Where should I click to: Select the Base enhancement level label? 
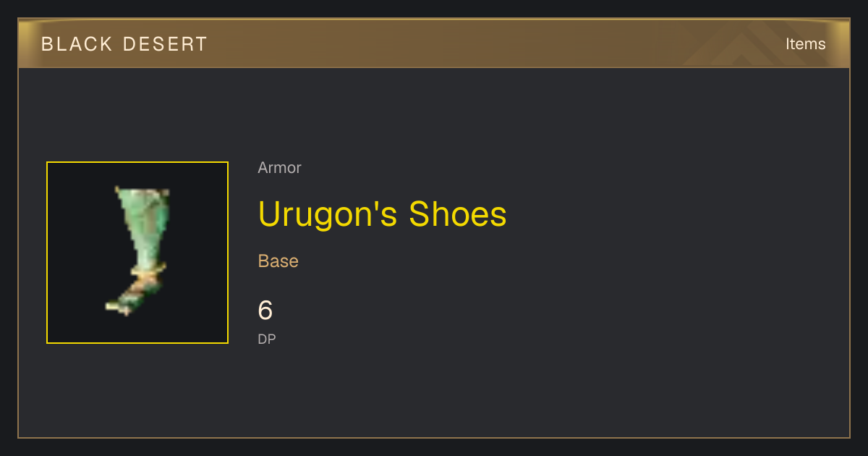point(278,261)
